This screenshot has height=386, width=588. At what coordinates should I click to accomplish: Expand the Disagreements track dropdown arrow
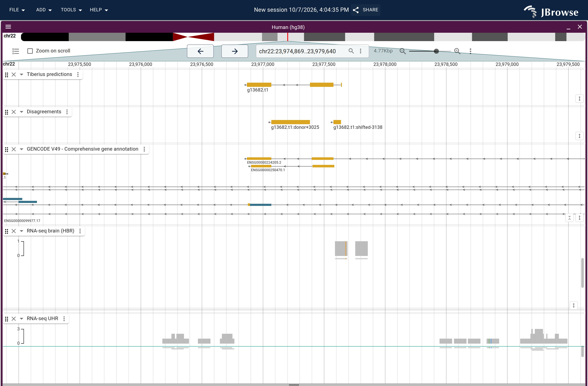coord(21,112)
